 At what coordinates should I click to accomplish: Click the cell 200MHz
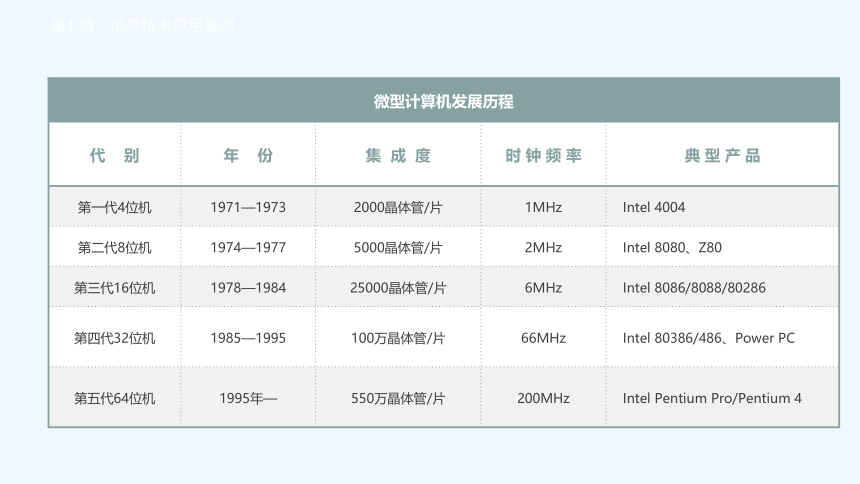click(544, 398)
